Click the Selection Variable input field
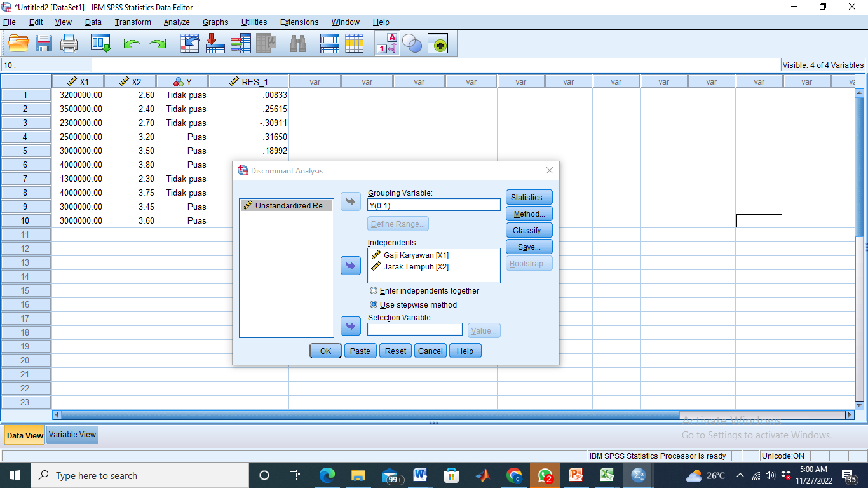868x488 pixels. (414, 330)
